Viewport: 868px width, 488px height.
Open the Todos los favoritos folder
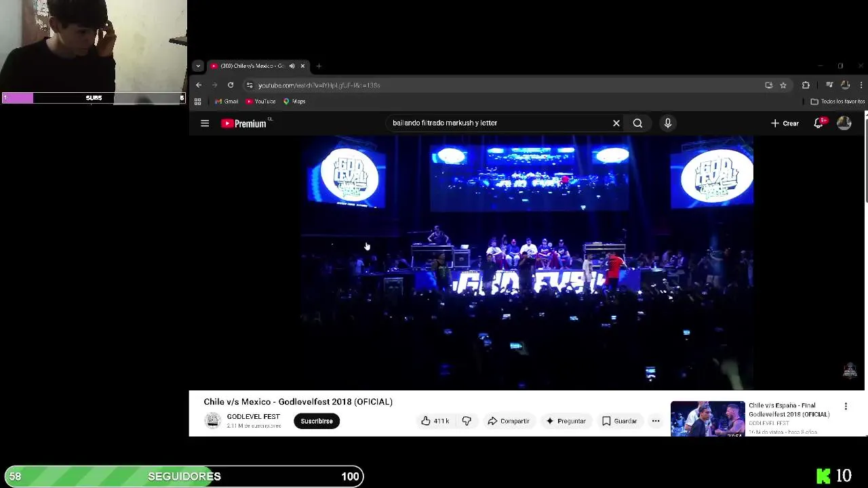[x=837, y=102]
